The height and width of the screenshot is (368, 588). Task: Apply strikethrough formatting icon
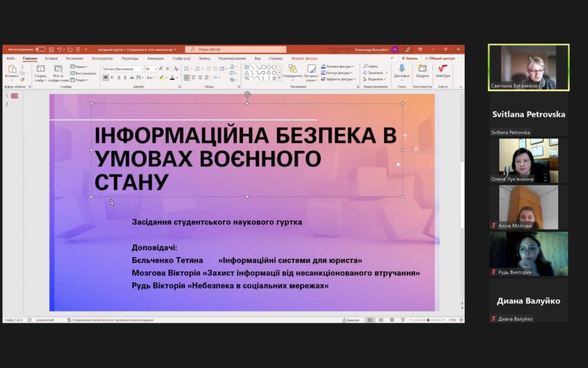pos(131,78)
